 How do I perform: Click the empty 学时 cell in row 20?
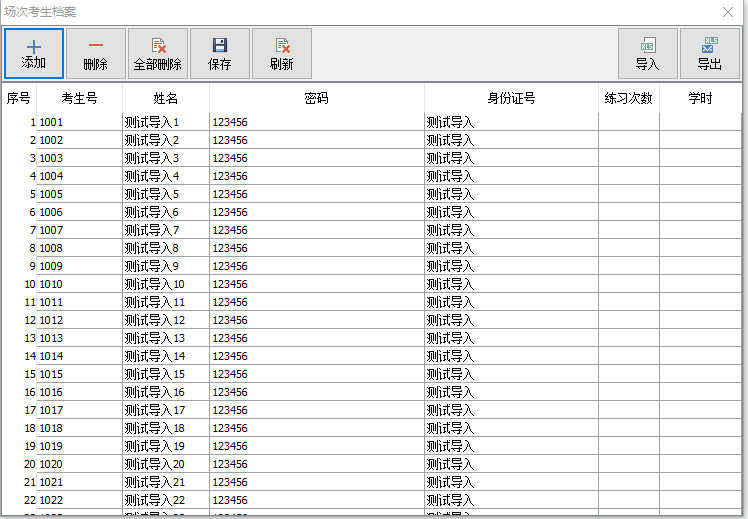click(700, 464)
